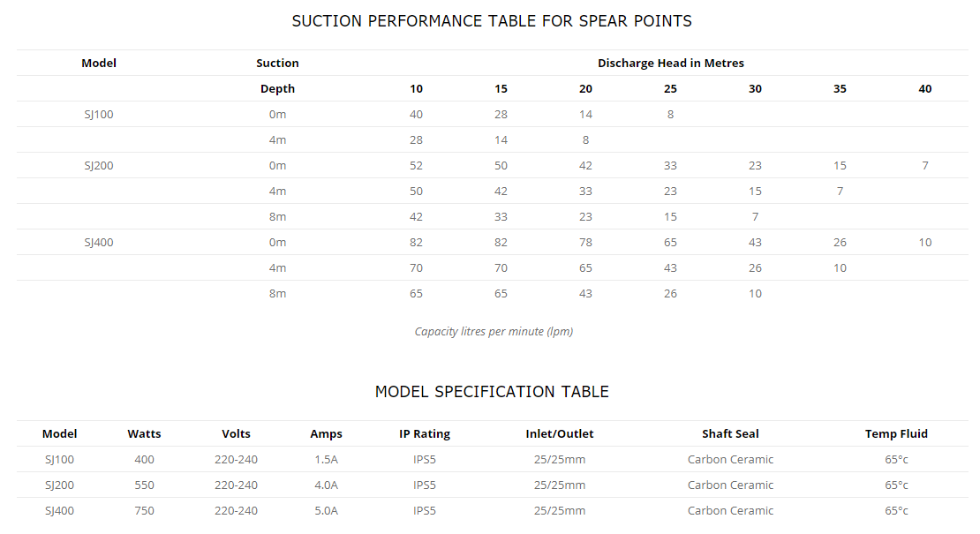This screenshot has width=980, height=534.
Task: Click the discharge head 40 column header
Action: point(924,88)
